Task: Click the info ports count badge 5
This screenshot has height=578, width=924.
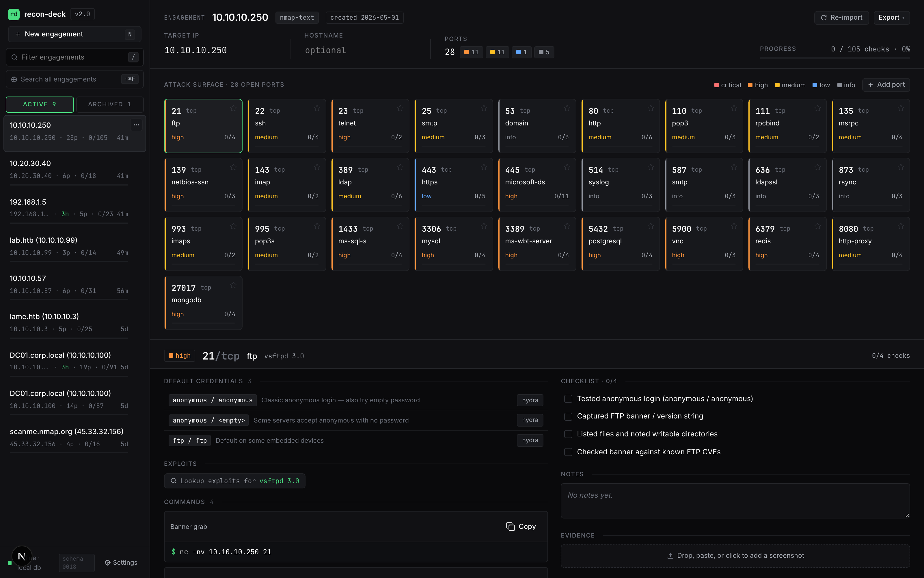Action: (544, 52)
